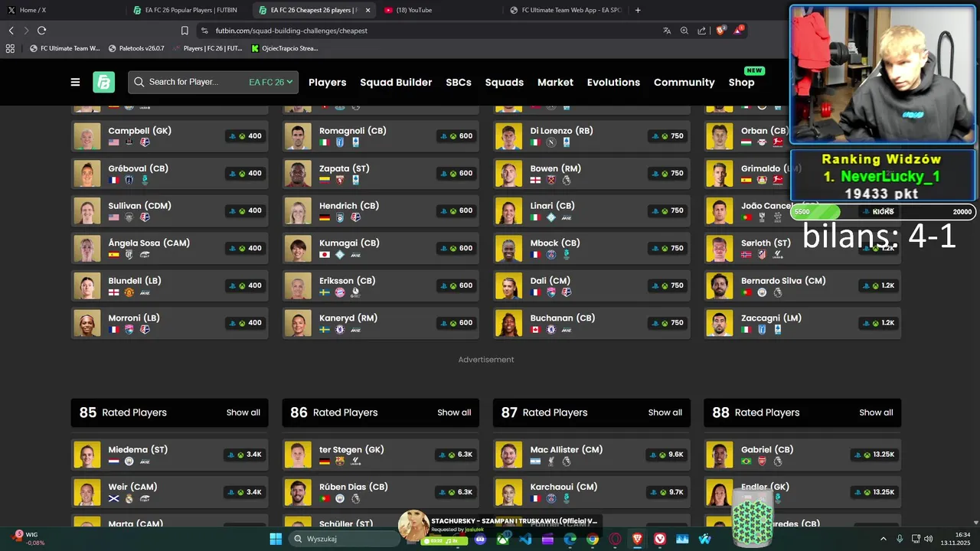This screenshot has height=551, width=980.
Task: Open the SBCs menu
Action: pos(459,82)
